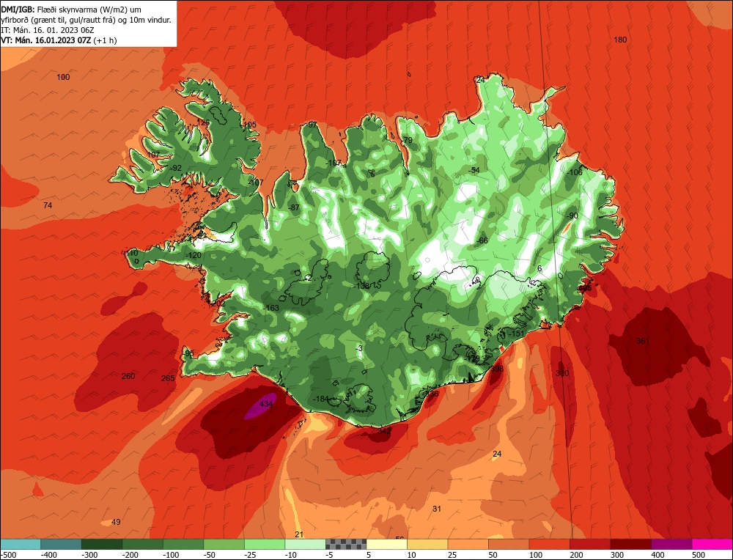This screenshot has height=560, width=733.
Task: Click the 180 value in the northeast ocean
Action: [620, 40]
